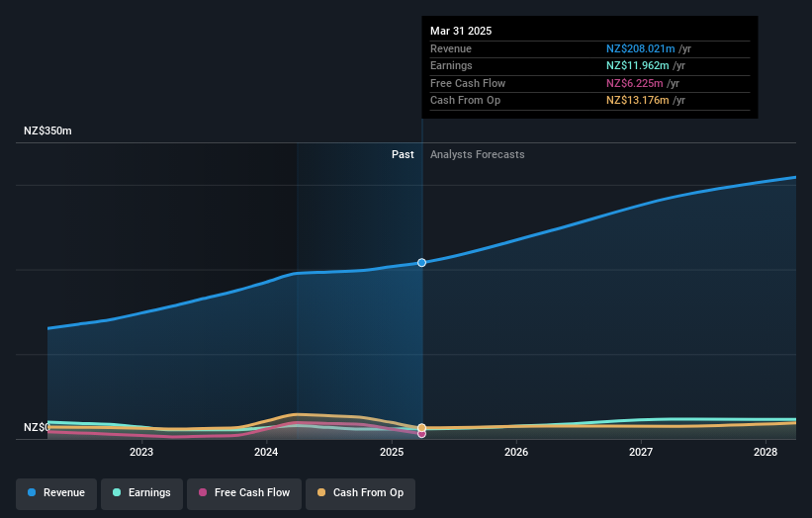Toggle the Free Cash Flow legend button

[244, 493]
